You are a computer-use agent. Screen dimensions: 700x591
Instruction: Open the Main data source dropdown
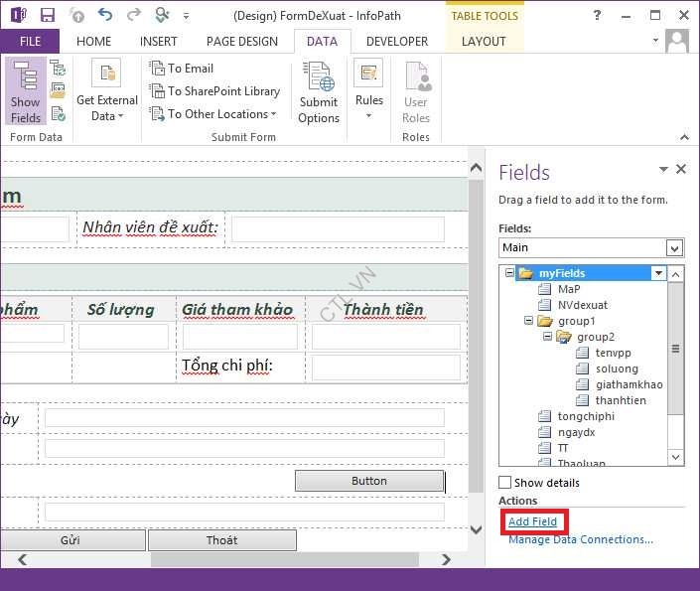[x=675, y=247]
